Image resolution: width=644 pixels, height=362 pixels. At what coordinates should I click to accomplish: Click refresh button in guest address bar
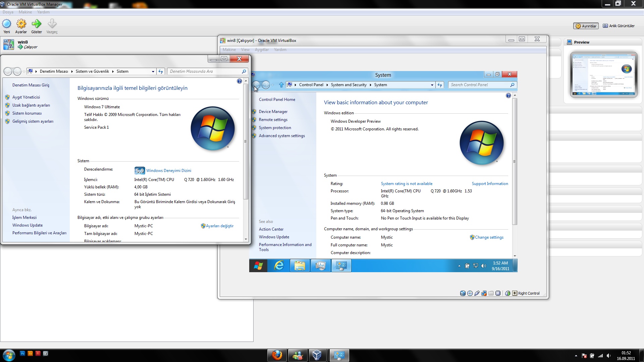(440, 85)
